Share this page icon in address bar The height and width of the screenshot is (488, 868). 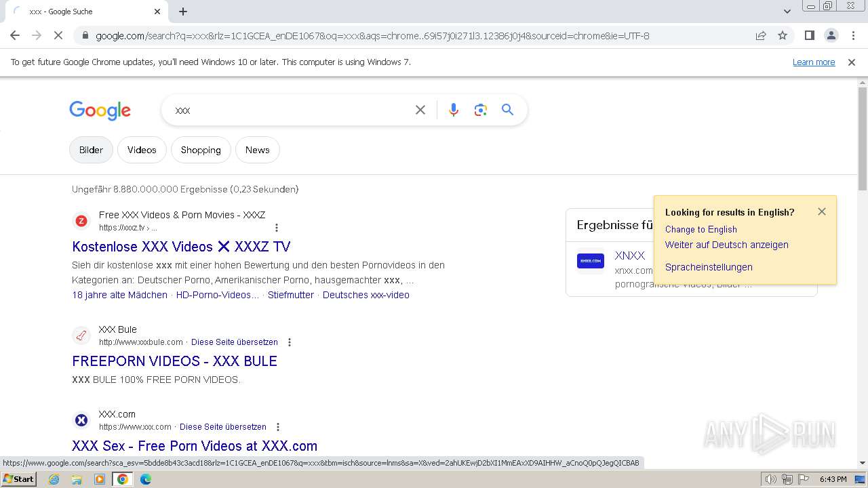point(761,35)
